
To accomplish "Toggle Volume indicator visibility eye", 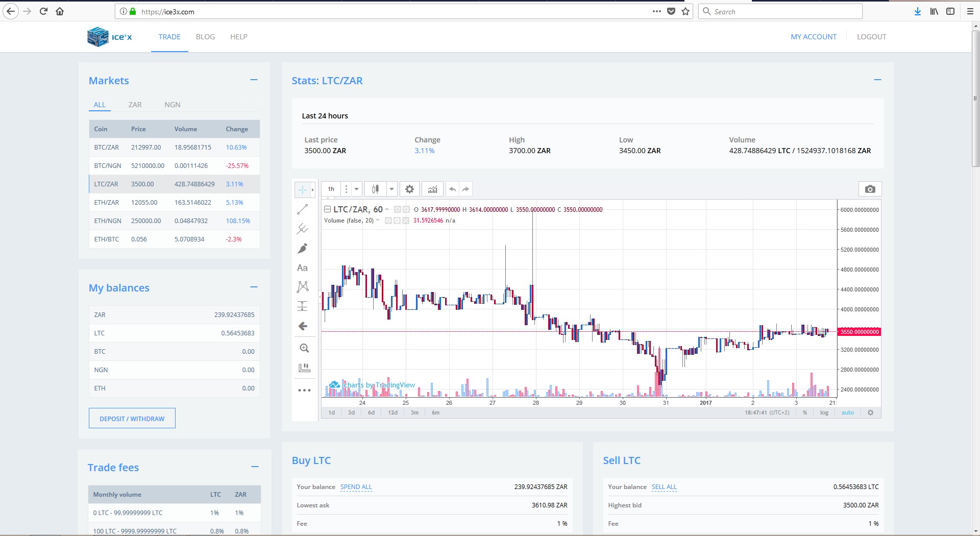I will (388, 221).
